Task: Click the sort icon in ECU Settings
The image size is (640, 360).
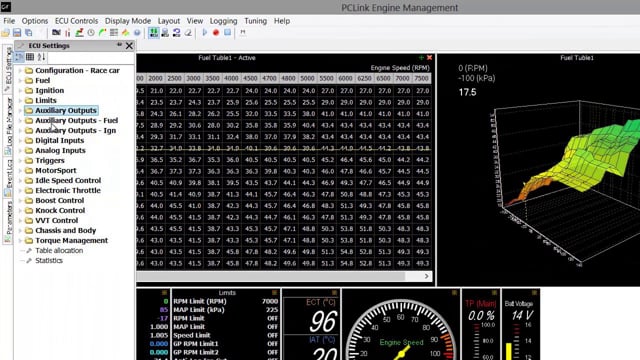Action: [x=41, y=57]
